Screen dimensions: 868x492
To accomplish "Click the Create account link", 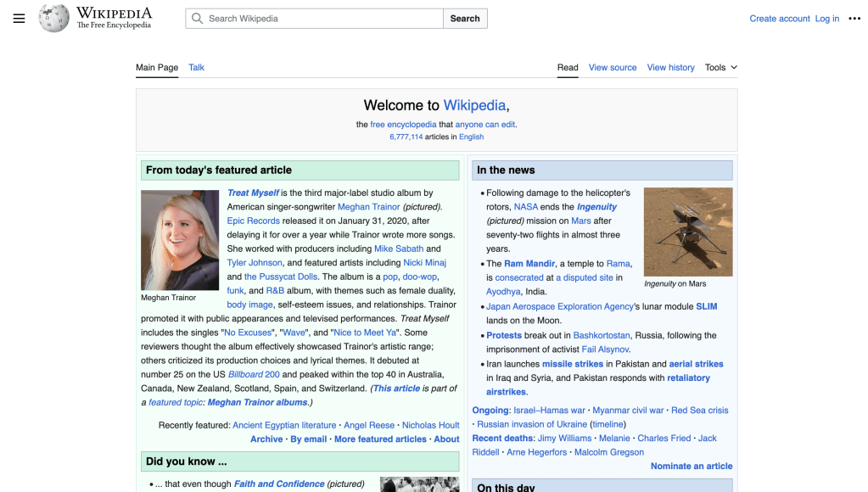I will click(x=779, y=19).
